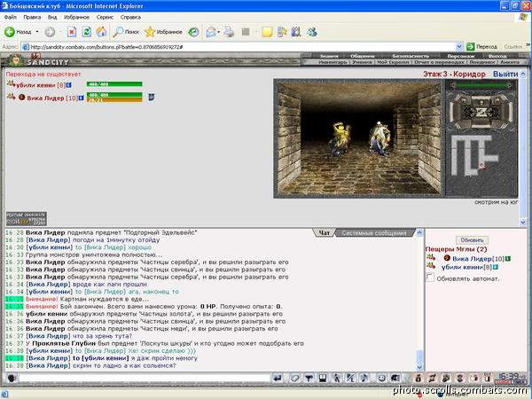Screen dimensions: 532x399
Task: Open the Mail button dropdown arrow
Action: [219, 32]
